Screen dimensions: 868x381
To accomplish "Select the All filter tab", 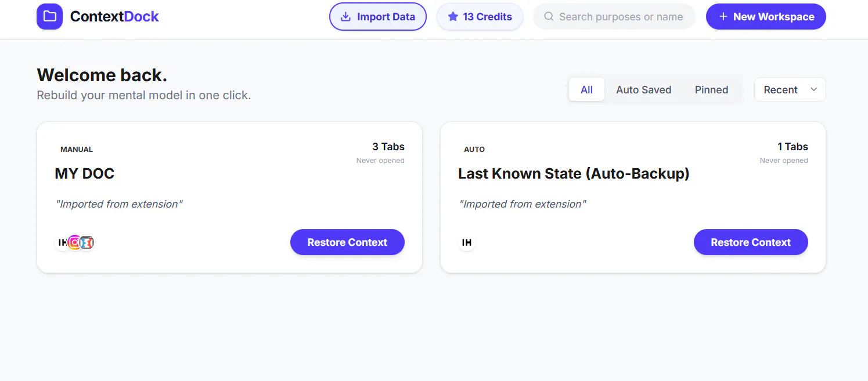I will point(586,90).
